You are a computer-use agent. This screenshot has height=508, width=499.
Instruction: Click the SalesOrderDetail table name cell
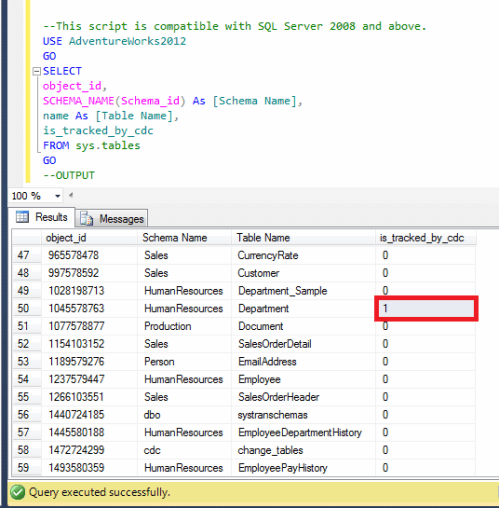[303, 344]
